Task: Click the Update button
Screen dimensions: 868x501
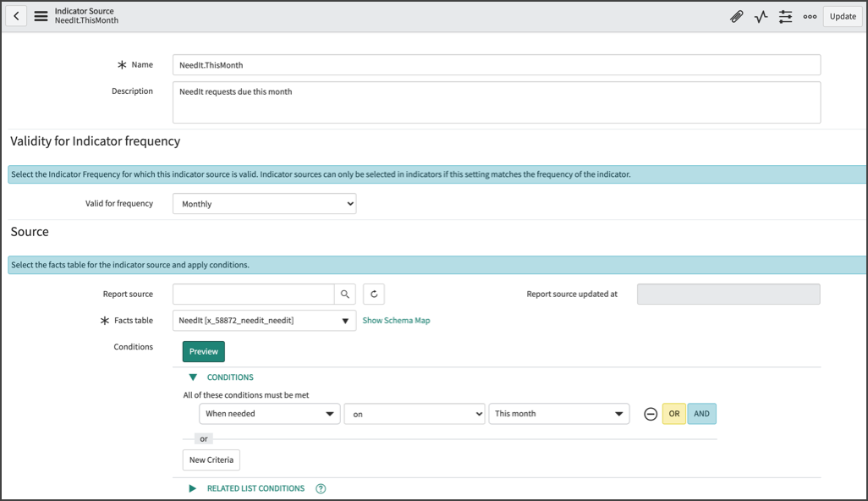Action: [x=842, y=16]
